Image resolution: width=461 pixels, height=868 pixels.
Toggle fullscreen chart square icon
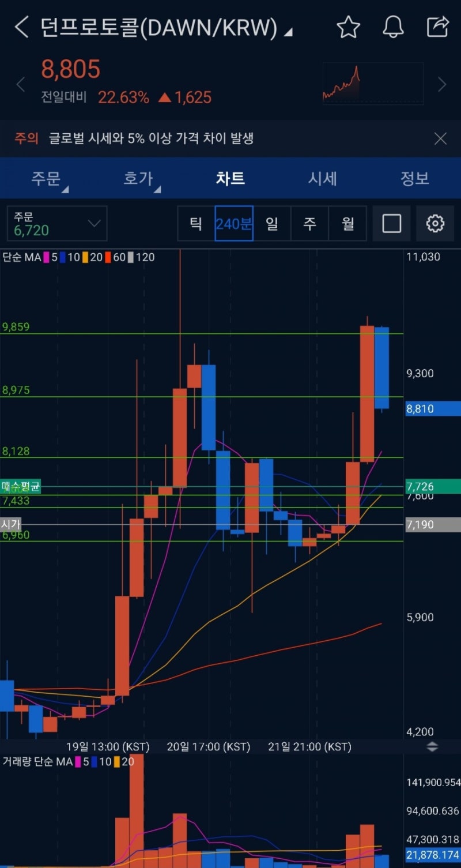tap(392, 223)
